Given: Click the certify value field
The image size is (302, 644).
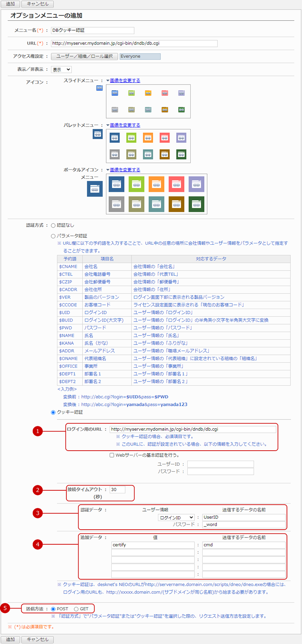Looking at the screenshot, I should tap(153, 545).
